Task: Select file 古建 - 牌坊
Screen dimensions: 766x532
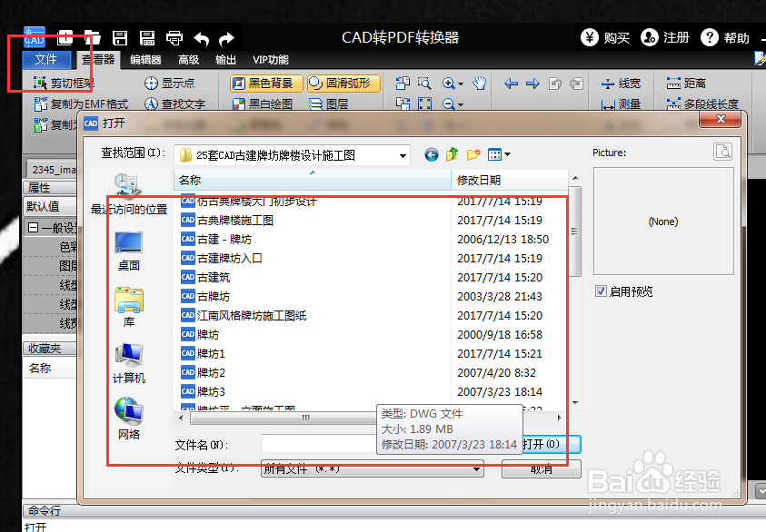Action: tap(224, 239)
